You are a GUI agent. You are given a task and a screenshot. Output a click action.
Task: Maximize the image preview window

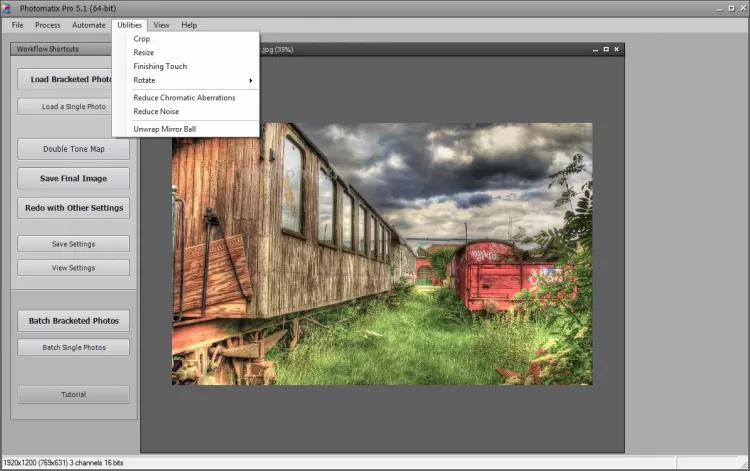click(x=606, y=48)
